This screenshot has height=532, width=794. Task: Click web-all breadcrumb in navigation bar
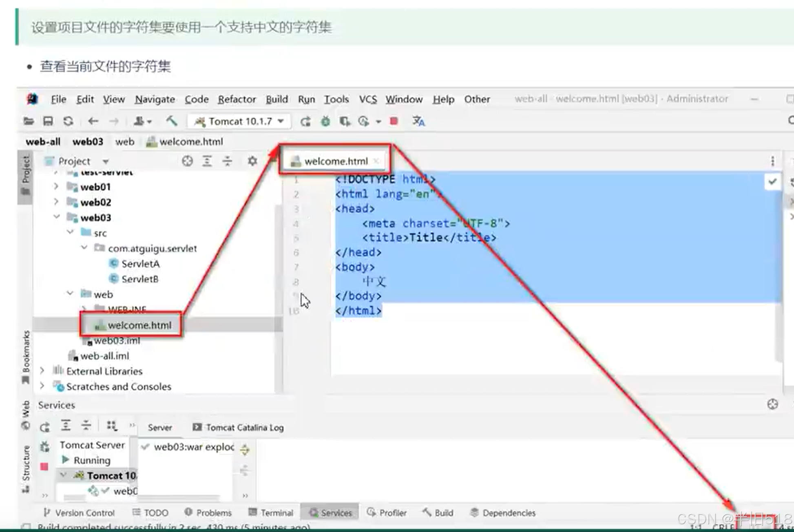(x=43, y=141)
